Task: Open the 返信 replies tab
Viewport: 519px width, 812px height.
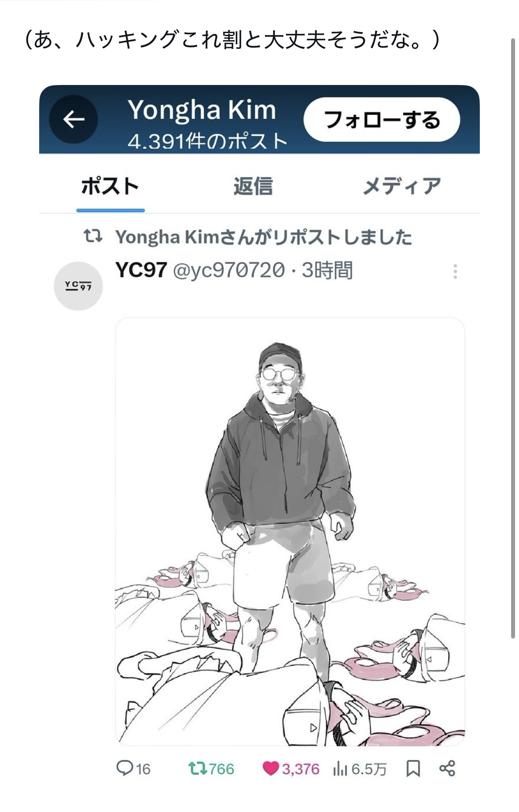Action: pyautogui.click(x=253, y=186)
